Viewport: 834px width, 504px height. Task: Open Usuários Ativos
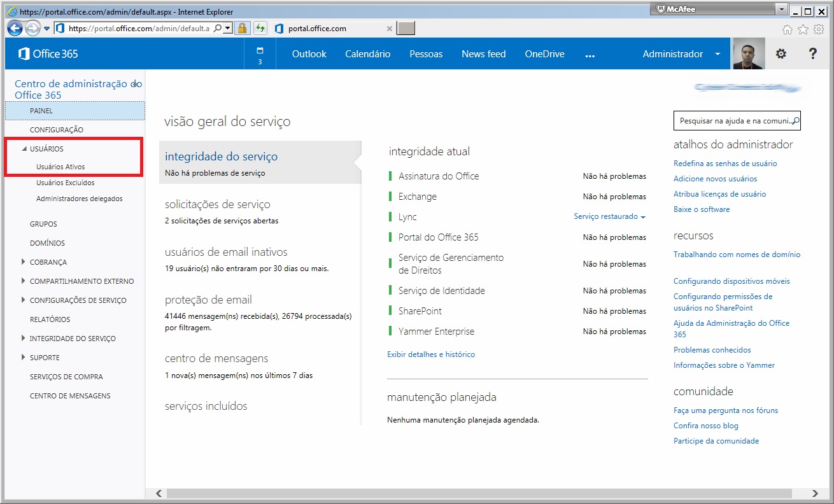60,167
